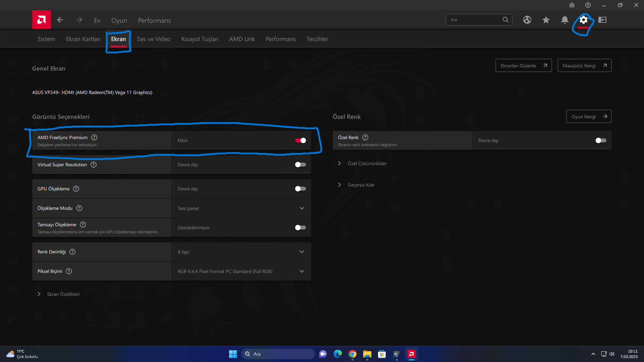Viewport: 644px width, 362px height.
Task: Switch to Ekran Kartları tab
Action: pyautogui.click(x=83, y=39)
